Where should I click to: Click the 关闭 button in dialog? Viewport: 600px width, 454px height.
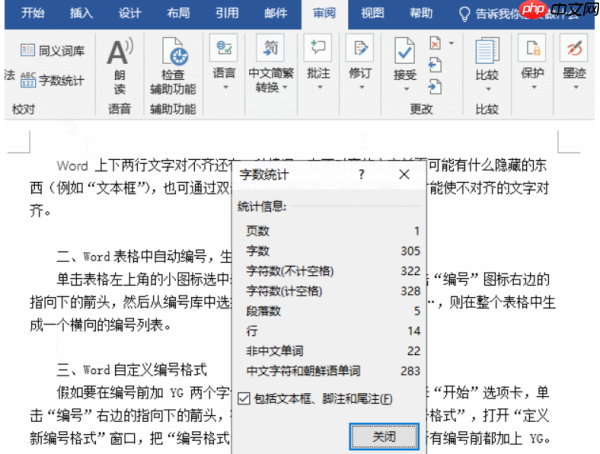(384, 436)
